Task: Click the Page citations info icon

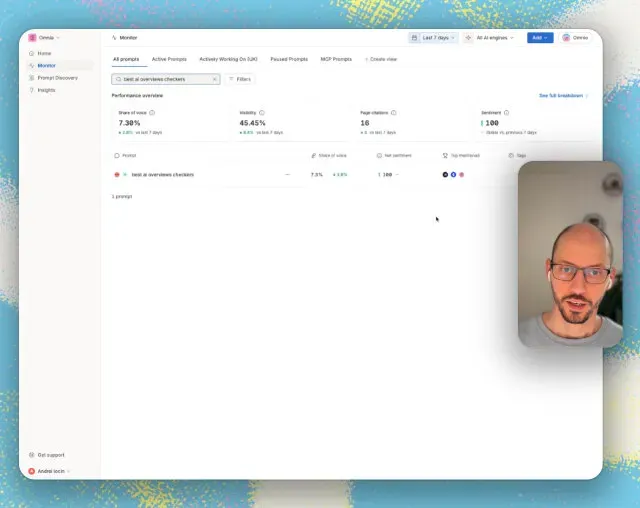Action: tap(394, 113)
